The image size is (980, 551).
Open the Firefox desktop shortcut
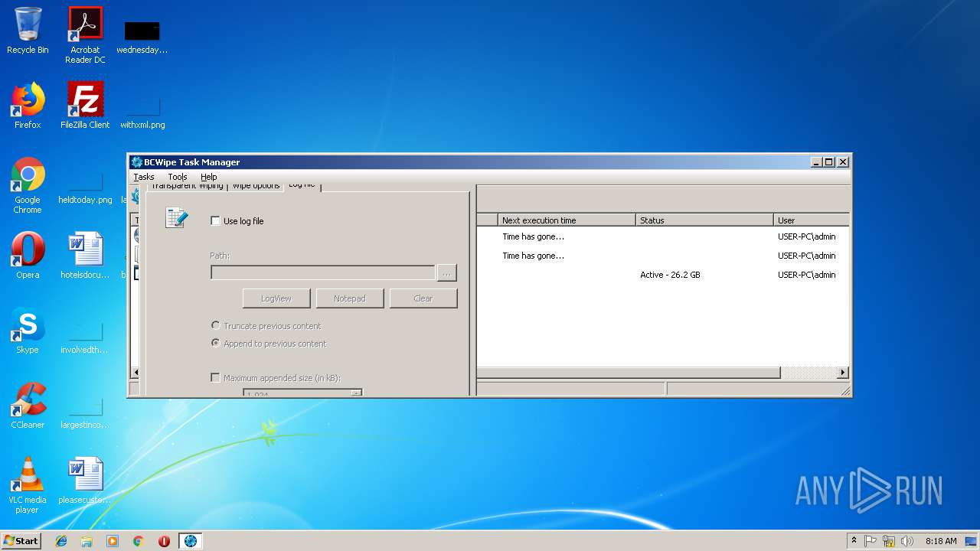(28, 106)
